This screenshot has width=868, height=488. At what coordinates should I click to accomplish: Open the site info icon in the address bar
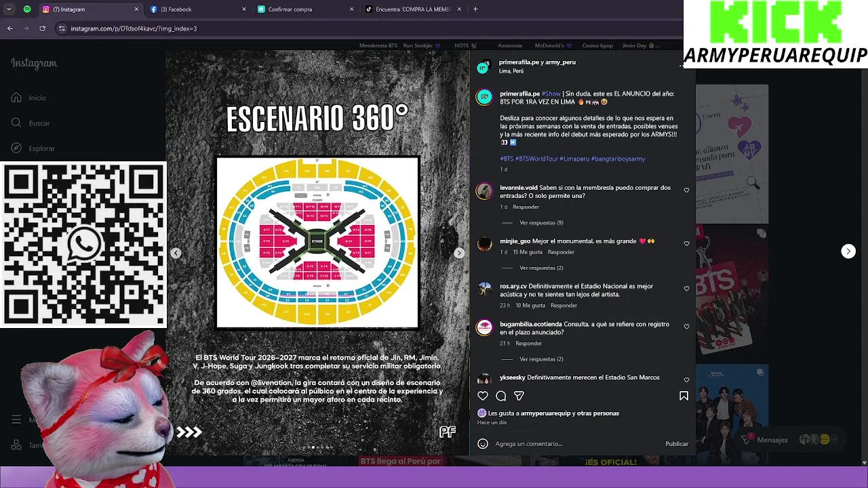pos(62,28)
